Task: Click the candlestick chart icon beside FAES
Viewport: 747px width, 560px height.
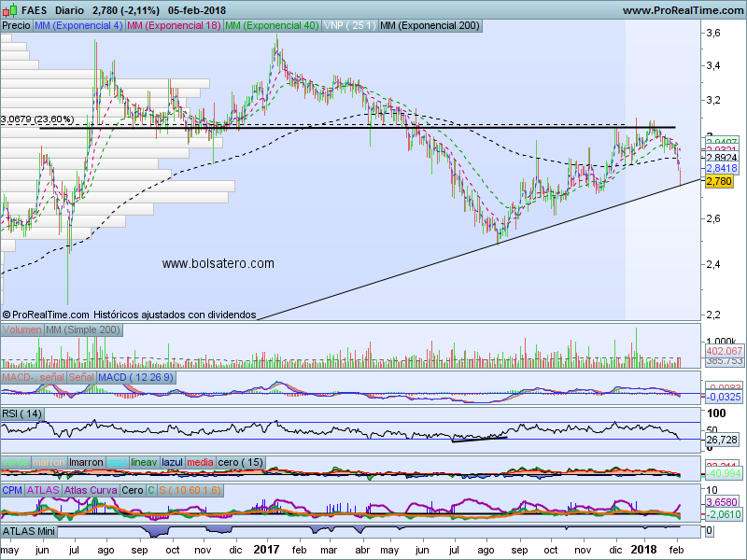Action: coord(9,9)
